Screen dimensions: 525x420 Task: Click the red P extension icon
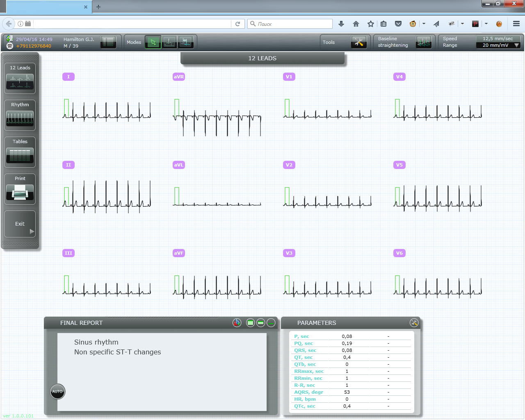[475, 24]
